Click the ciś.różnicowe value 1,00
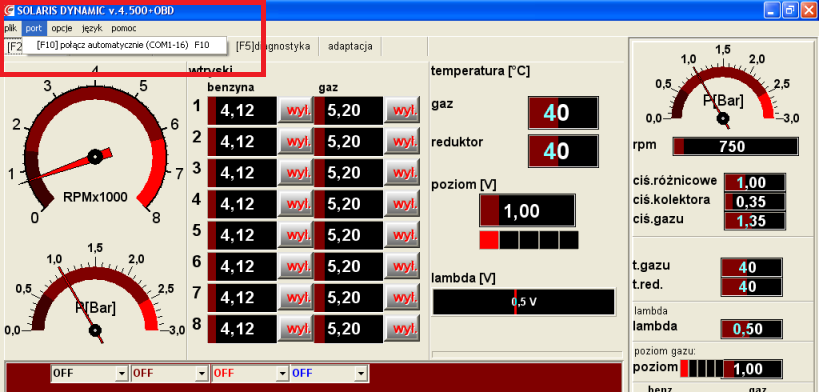This screenshot has width=819, height=392. (754, 182)
